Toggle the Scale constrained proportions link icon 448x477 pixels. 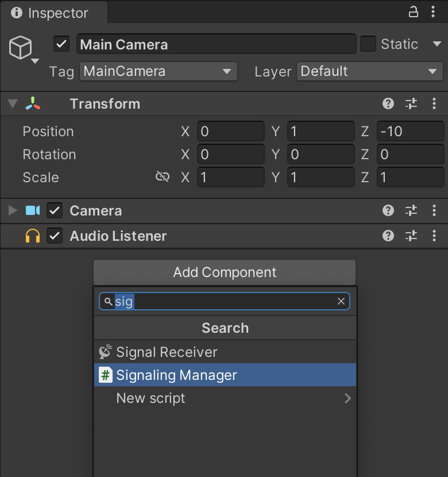click(163, 176)
